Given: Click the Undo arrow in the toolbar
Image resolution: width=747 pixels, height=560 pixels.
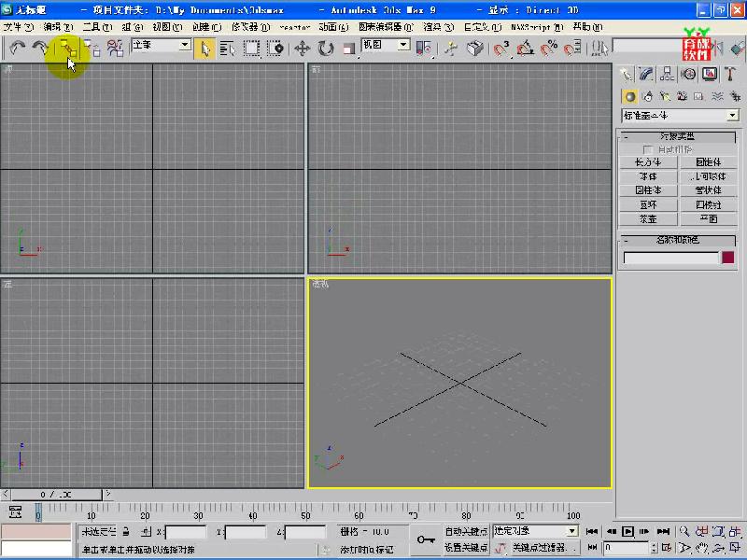Looking at the screenshot, I should pos(18,48).
